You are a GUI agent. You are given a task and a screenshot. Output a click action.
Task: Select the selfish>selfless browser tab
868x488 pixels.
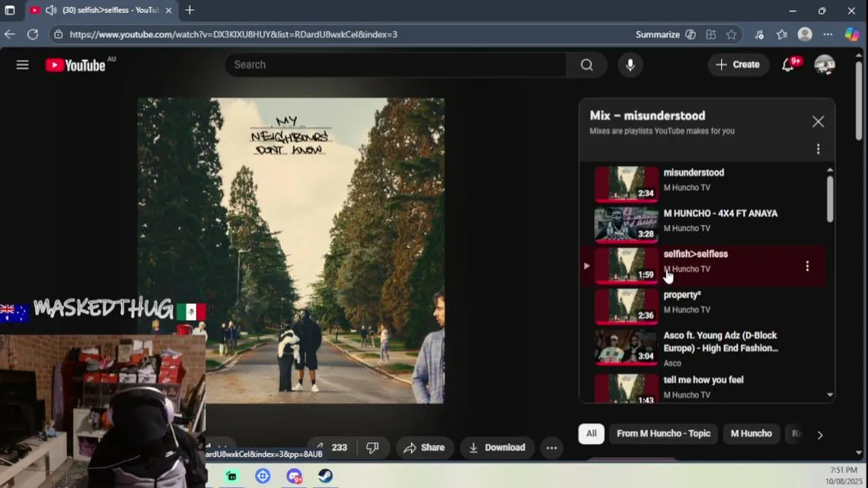pos(101,10)
